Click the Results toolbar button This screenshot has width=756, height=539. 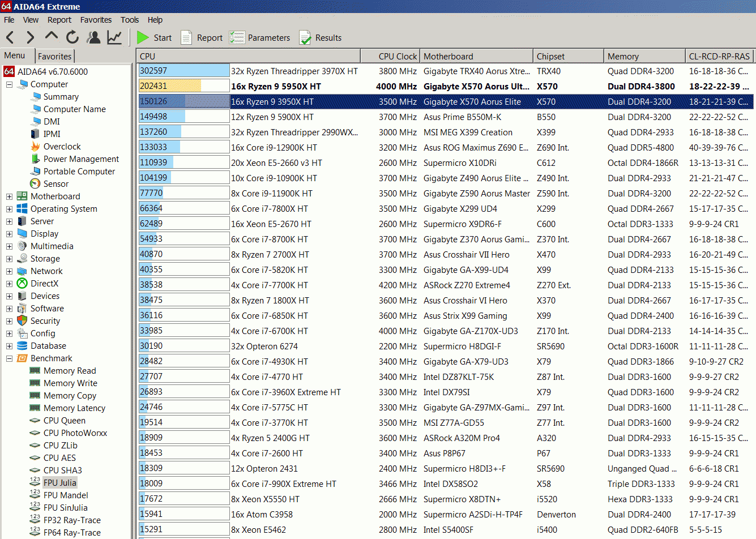tap(321, 38)
